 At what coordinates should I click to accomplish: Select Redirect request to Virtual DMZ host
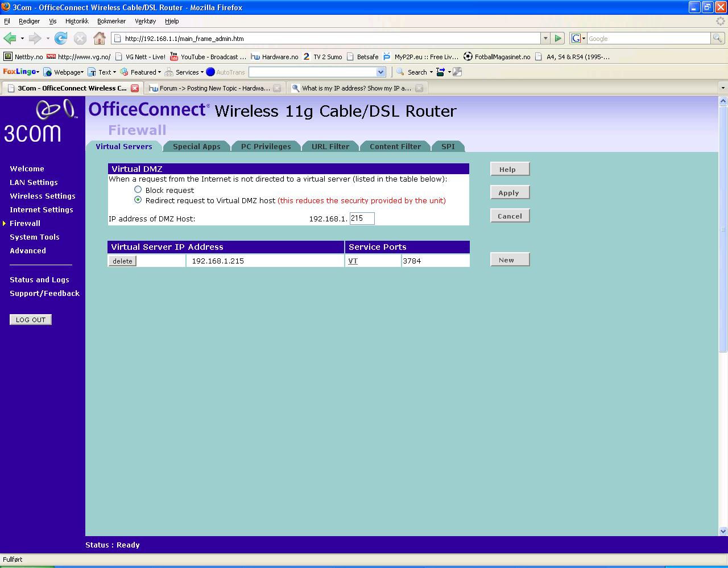tap(138, 200)
